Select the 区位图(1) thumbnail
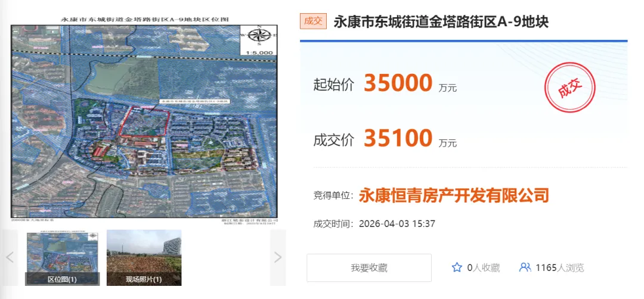This screenshot has height=299, width=644. (63, 257)
